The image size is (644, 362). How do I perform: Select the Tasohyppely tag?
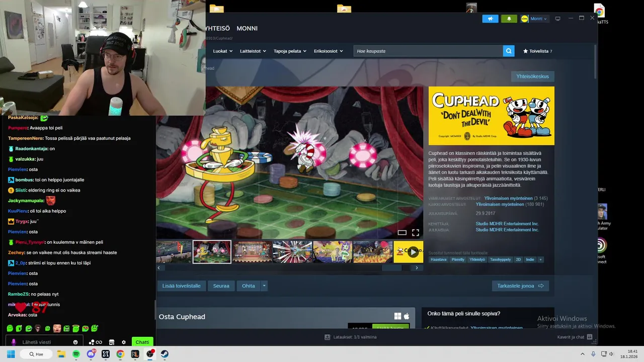501,259
